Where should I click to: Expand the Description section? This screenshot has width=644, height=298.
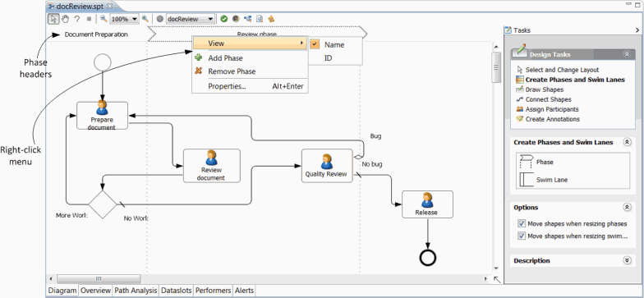627,260
